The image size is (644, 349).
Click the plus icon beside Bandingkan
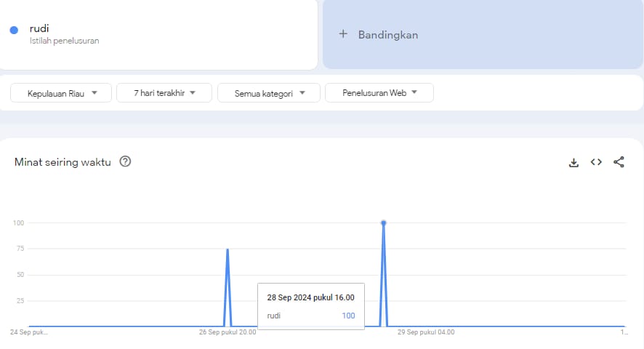(343, 34)
